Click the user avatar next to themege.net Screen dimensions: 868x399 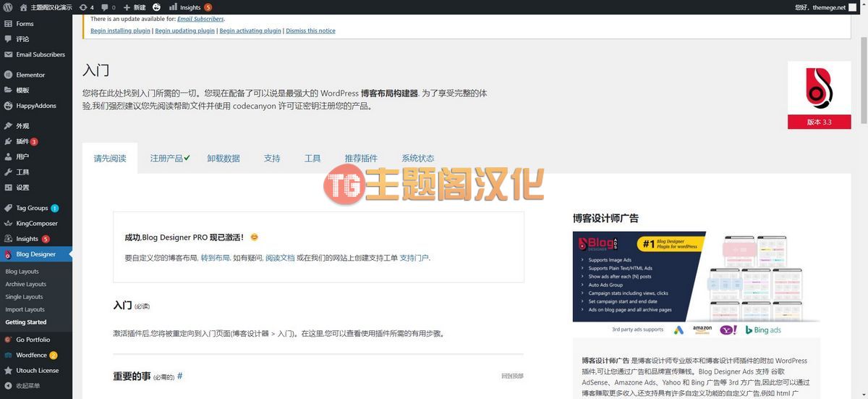[852, 7]
